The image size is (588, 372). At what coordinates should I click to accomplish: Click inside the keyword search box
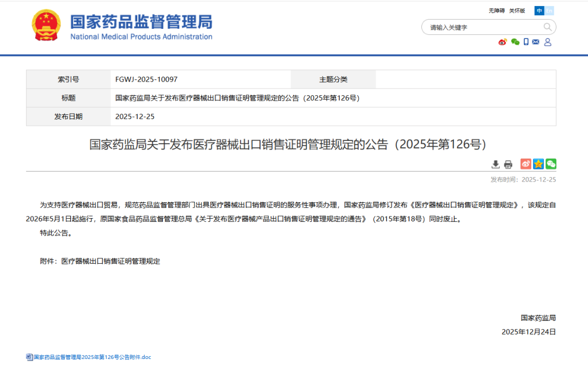tap(479, 27)
